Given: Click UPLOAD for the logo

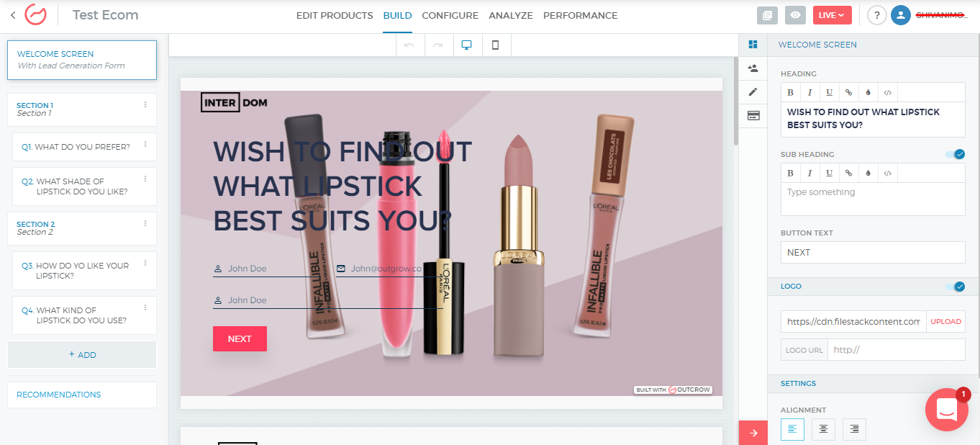Looking at the screenshot, I should [x=945, y=322].
